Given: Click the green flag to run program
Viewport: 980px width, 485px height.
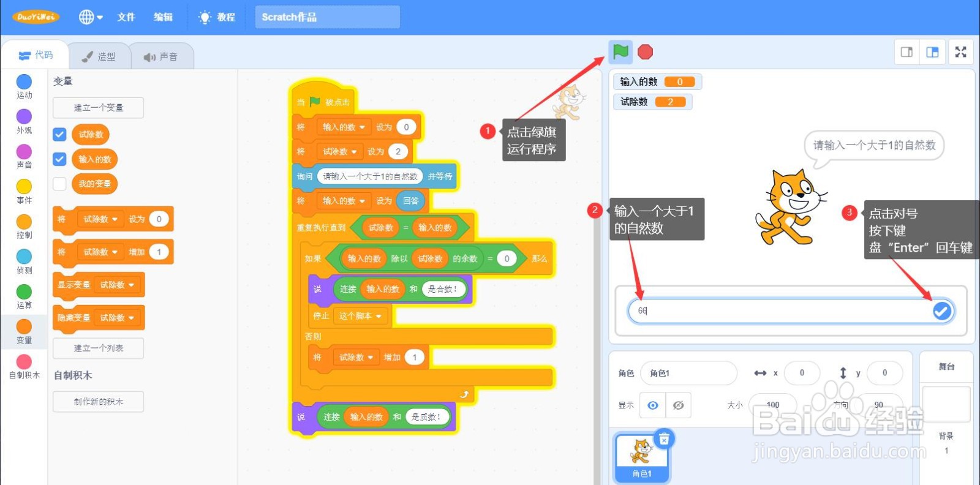Looking at the screenshot, I should pyautogui.click(x=620, y=52).
